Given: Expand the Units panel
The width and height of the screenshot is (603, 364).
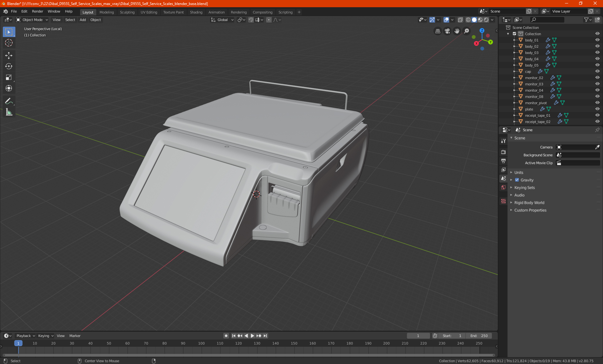Looking at the screenshot, I should tap(519, 173).
